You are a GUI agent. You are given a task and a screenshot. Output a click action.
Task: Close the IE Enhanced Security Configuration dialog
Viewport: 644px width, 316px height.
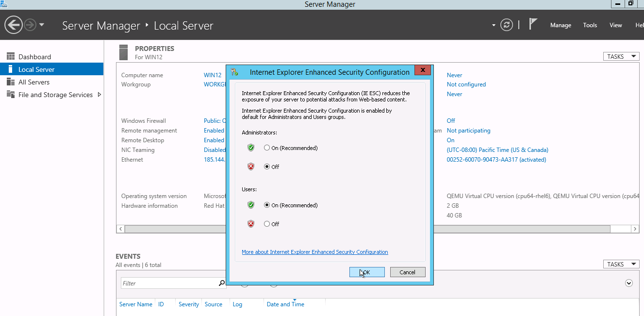pyautogui.click(x=423, y=70)
